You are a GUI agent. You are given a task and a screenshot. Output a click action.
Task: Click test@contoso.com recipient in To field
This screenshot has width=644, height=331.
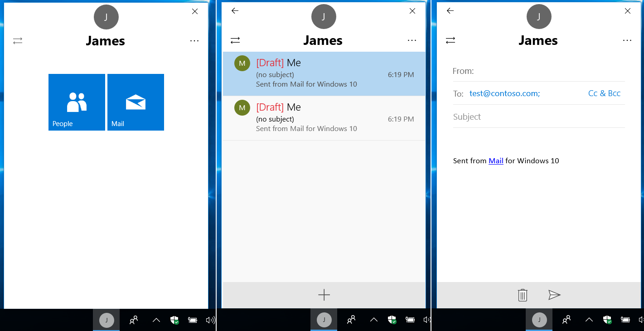[x=504, y=93]
